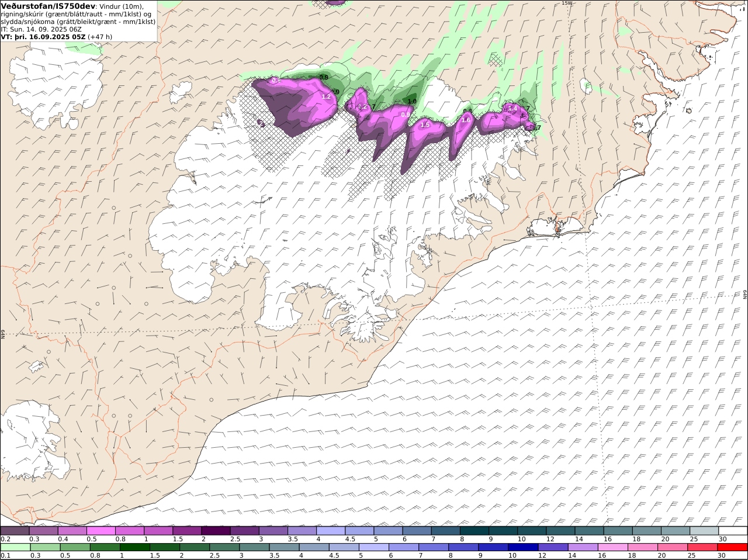Pick the dark blue rain swatch labeled 10
This screenshot has height=560, width=748.
click(x=522, y=548)
